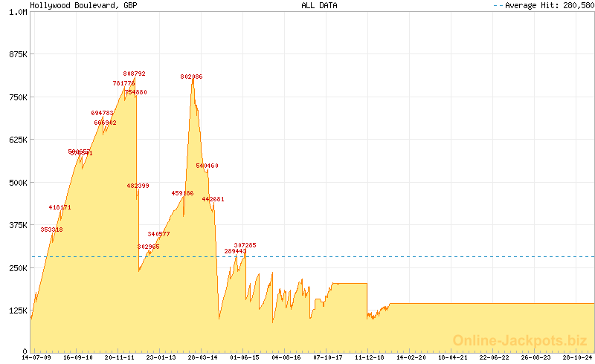595x364 pixels.
Task: Click the 340577 data label
Action: (158, 235)
